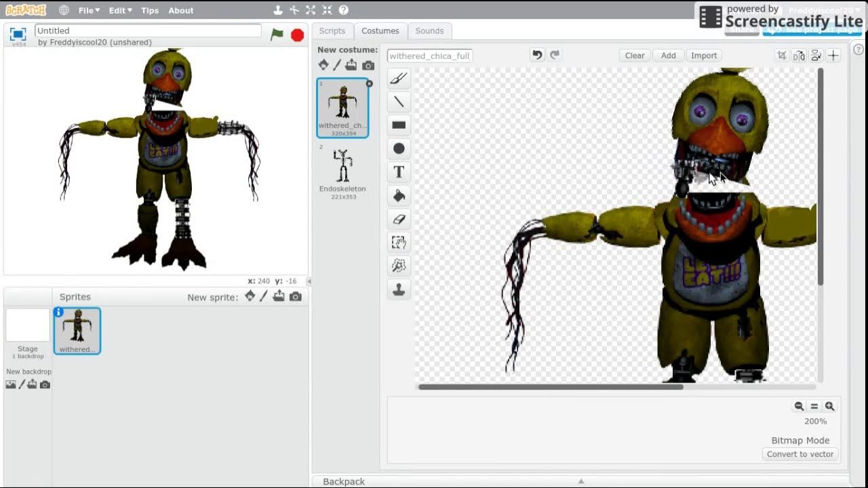
Task: Flip costume left-right
Action: point(800,56)
